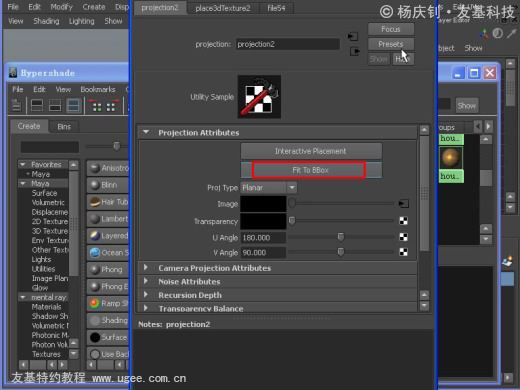Open the Bins tab in Hypershade
This screenshot has width=520, height=390.
(64, 127)
